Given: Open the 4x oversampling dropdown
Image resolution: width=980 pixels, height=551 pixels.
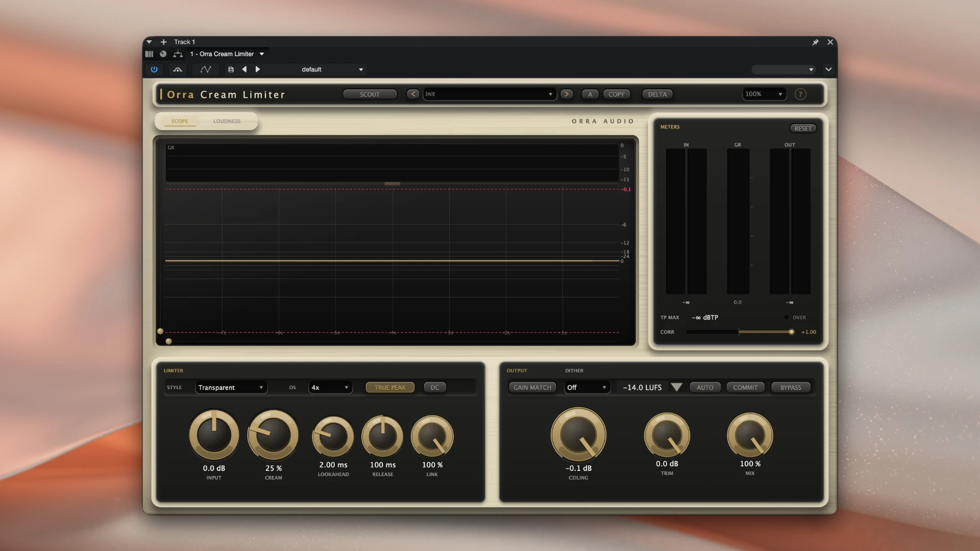Looking at the screenshot, I should tap(330, 388).
